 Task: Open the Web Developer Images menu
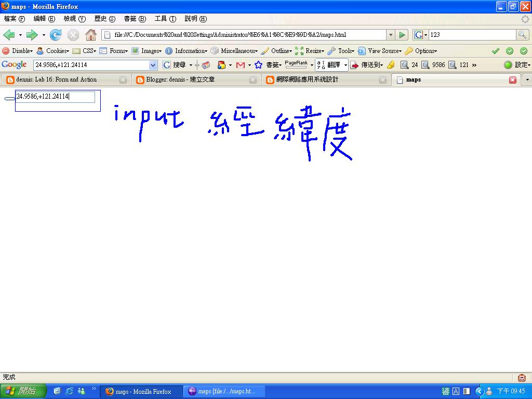click(147, 51)
